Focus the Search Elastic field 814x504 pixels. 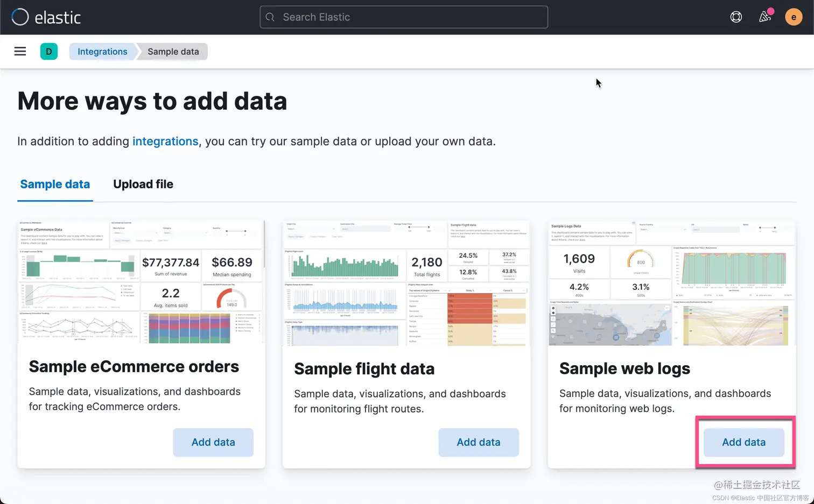coord(404,17)
